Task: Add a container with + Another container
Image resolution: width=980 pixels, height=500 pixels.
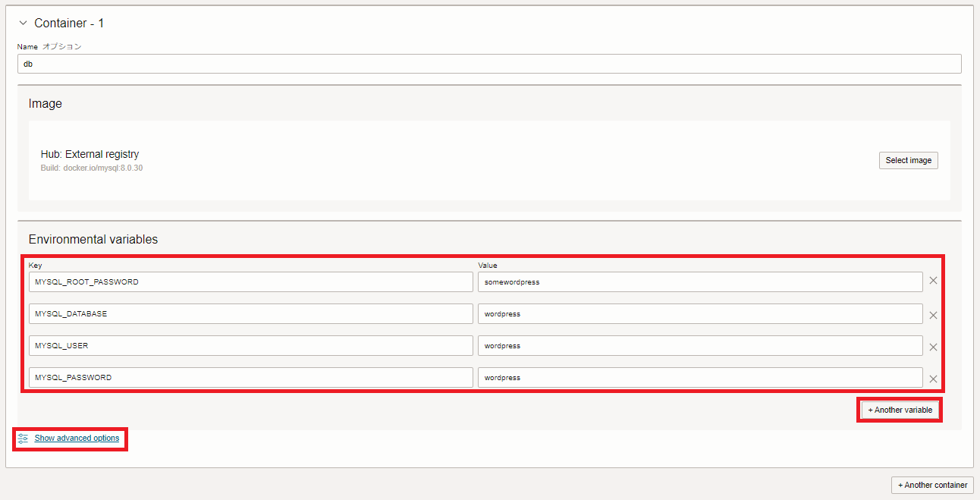Action: [x=932, y=485]
